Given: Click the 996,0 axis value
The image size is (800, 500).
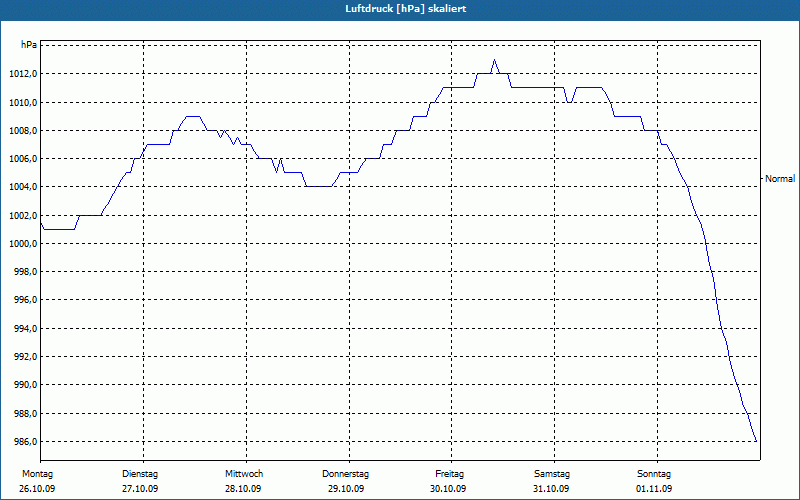Looking at the screenshot, I should [25, 299].
